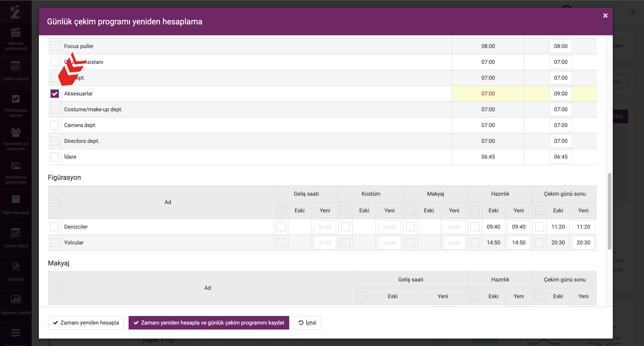
Task: Click Yolcular old Hazırlık time 14:50
Action: tap(493, 243)
